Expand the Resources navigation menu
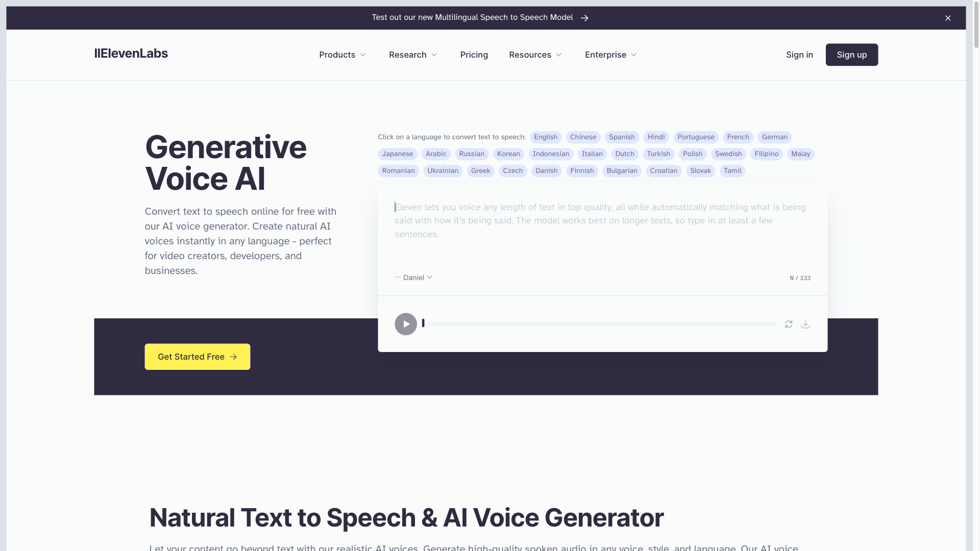This screenshot has height=551, width=980. 536,55
